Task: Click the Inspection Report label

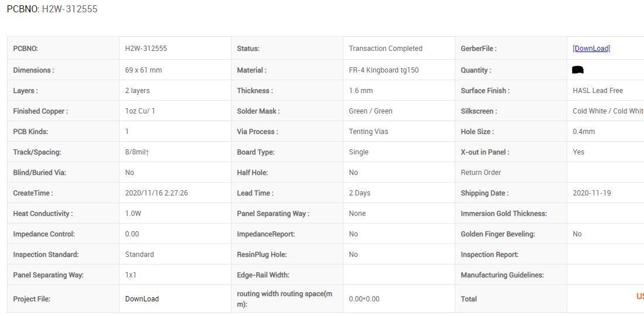Action: (x=489, y=255)
